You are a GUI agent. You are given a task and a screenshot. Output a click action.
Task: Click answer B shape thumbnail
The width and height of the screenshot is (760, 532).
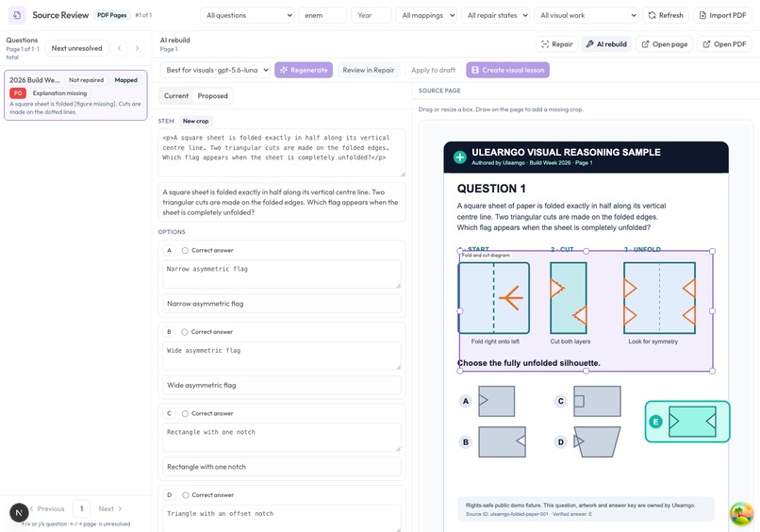(x=502, y=441)
